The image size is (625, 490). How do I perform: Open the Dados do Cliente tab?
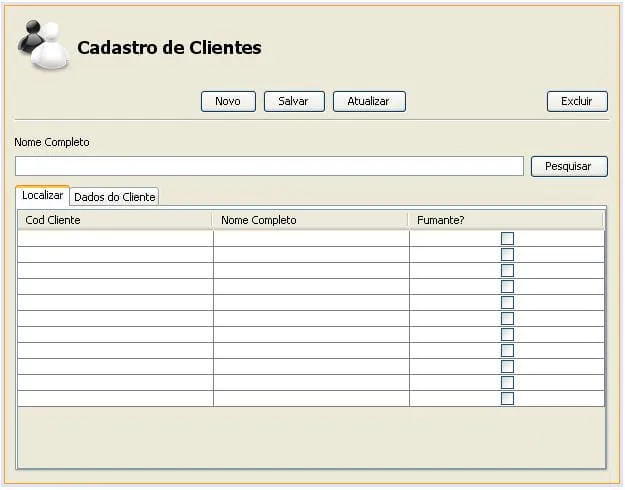(115, 197)
